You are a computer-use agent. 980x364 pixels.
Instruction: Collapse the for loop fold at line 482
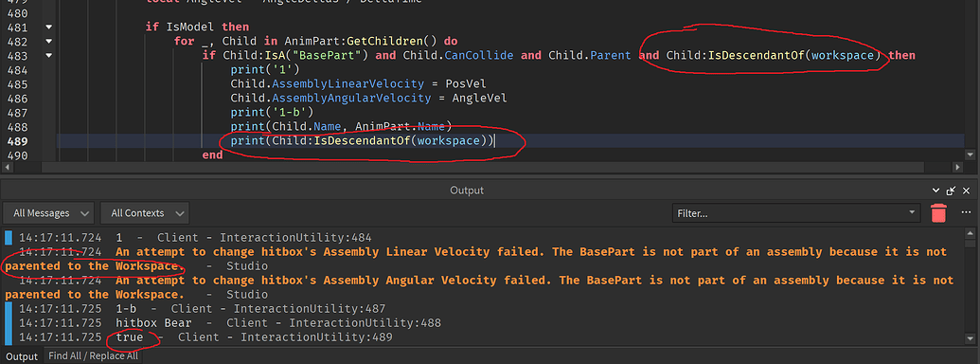click(48, 42)
